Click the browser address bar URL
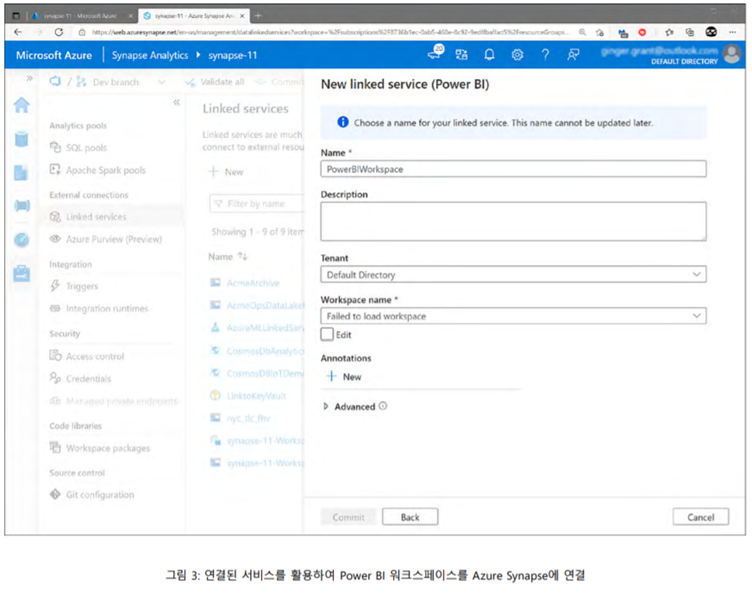 (x=330, y=32)
